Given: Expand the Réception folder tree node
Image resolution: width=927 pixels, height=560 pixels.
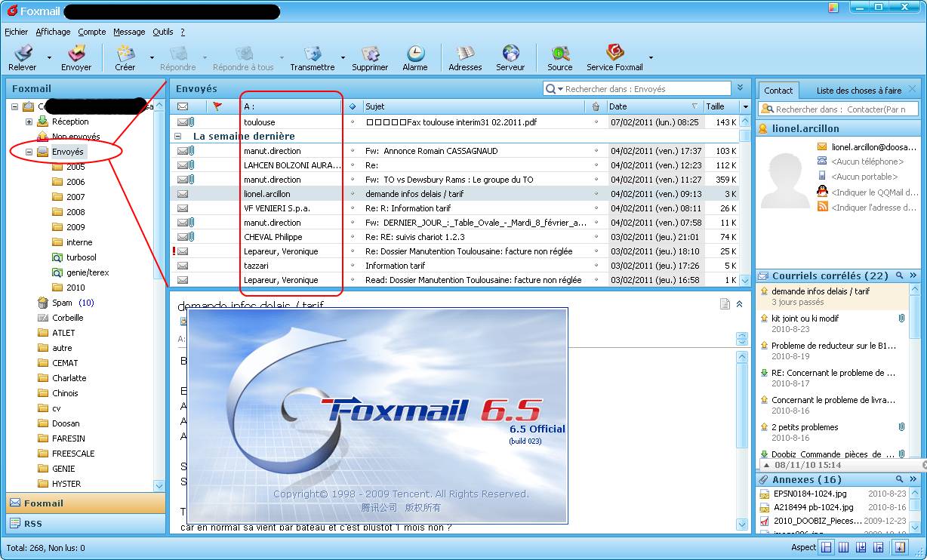Looking at the screenshot, I should coord(29,122).
